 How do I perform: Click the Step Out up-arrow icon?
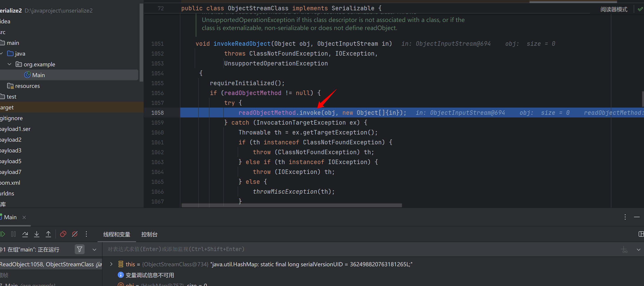[x=48, y=234]
